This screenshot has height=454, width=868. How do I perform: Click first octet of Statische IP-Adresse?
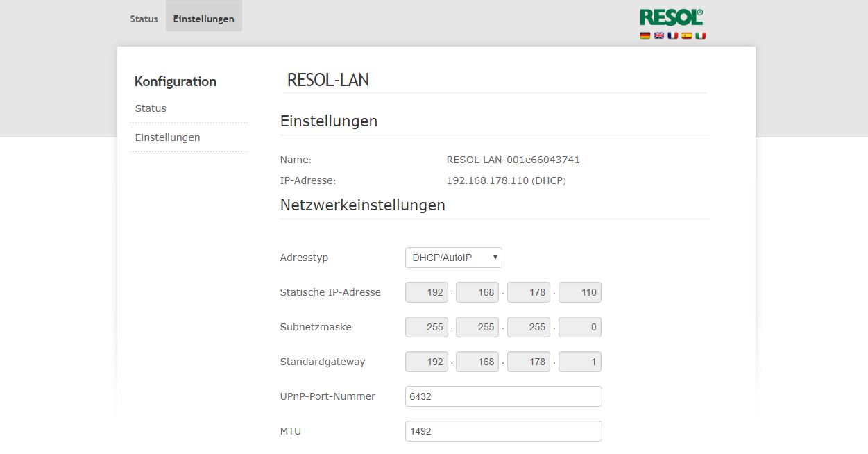[427, 292]
